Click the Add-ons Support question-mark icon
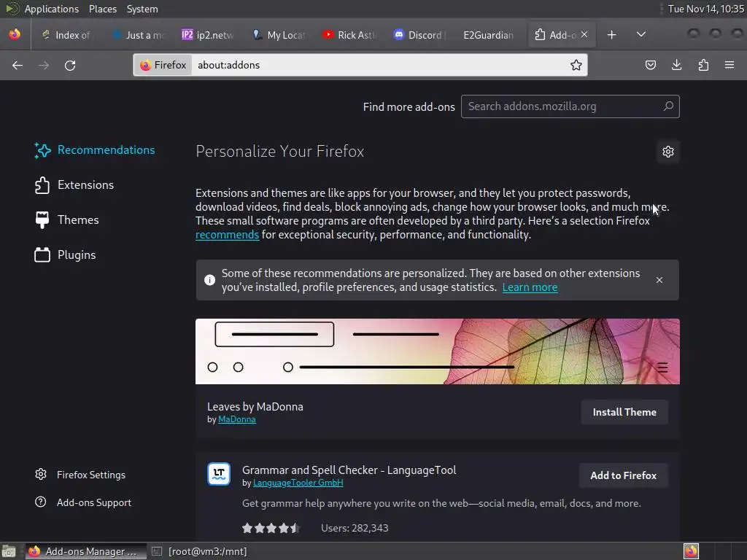The width and height of the screenshot is (747, 560). (x=41, y=502)
